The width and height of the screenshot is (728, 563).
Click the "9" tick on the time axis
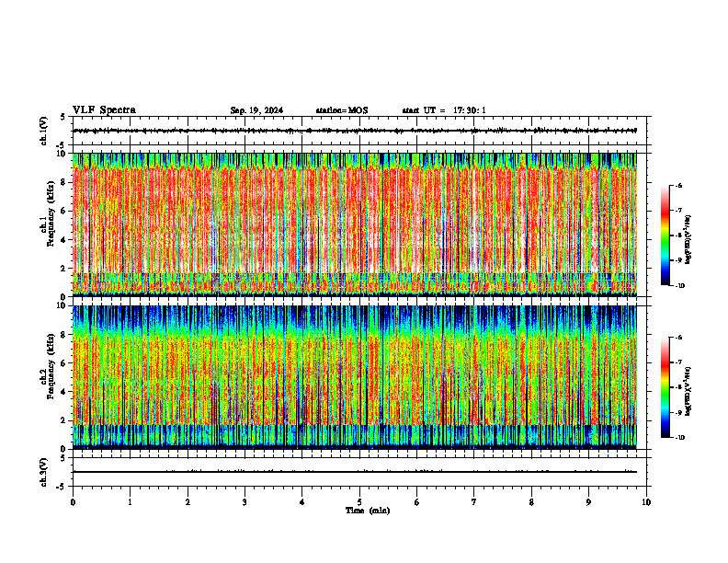(x=588, y=502)
